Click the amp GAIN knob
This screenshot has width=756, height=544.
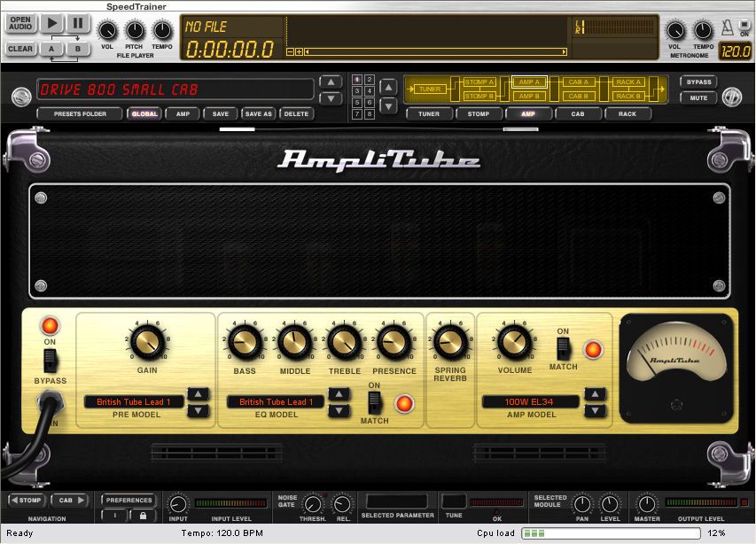[147, 342]
